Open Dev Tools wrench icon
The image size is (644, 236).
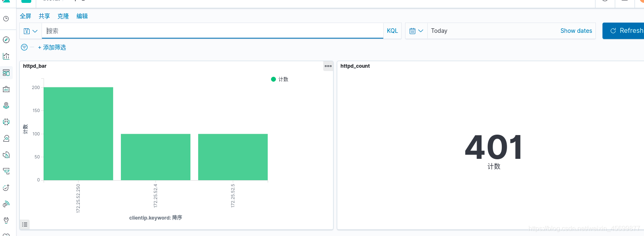pyautogui.click(x=6, y=220)
